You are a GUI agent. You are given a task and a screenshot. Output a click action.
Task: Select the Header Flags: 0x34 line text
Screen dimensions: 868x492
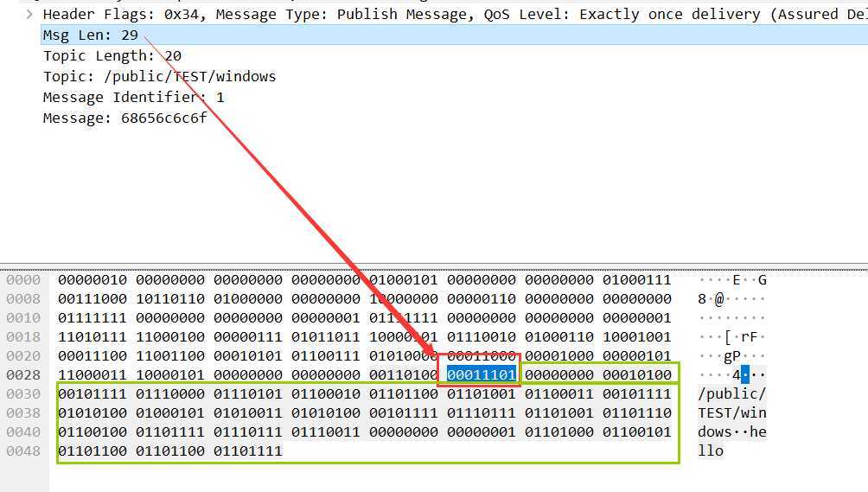455,15
